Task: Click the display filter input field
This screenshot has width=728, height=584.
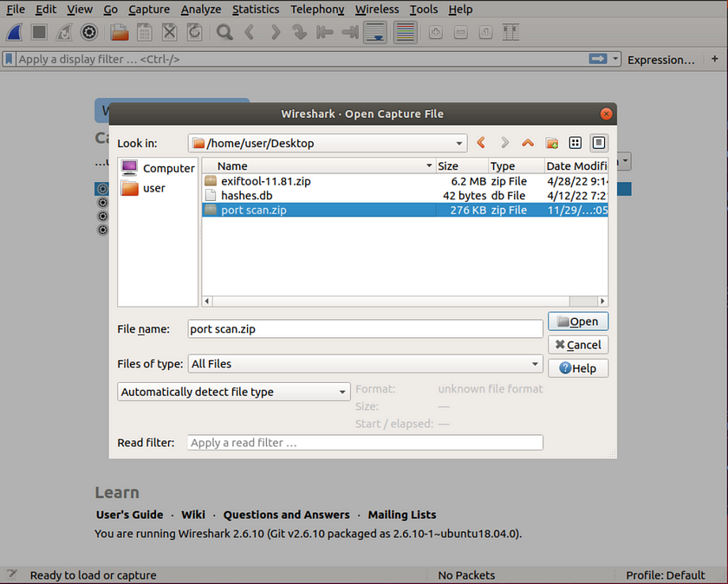Action: (x=302, y=60)
